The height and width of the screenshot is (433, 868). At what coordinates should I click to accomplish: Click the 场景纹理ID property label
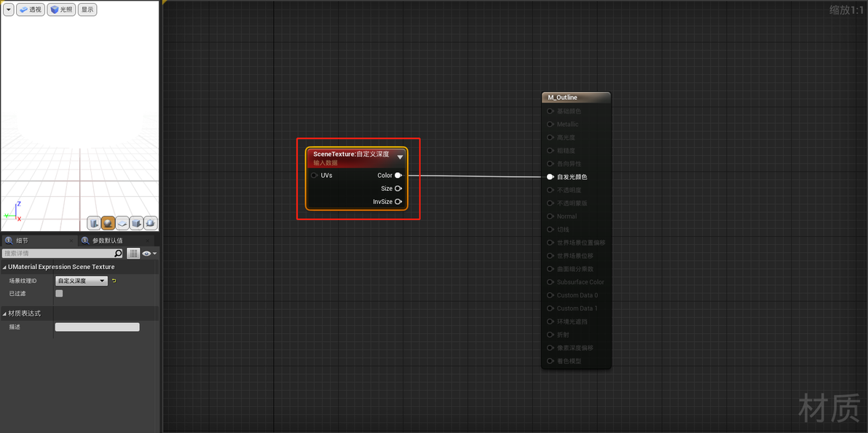pos(23,281)
